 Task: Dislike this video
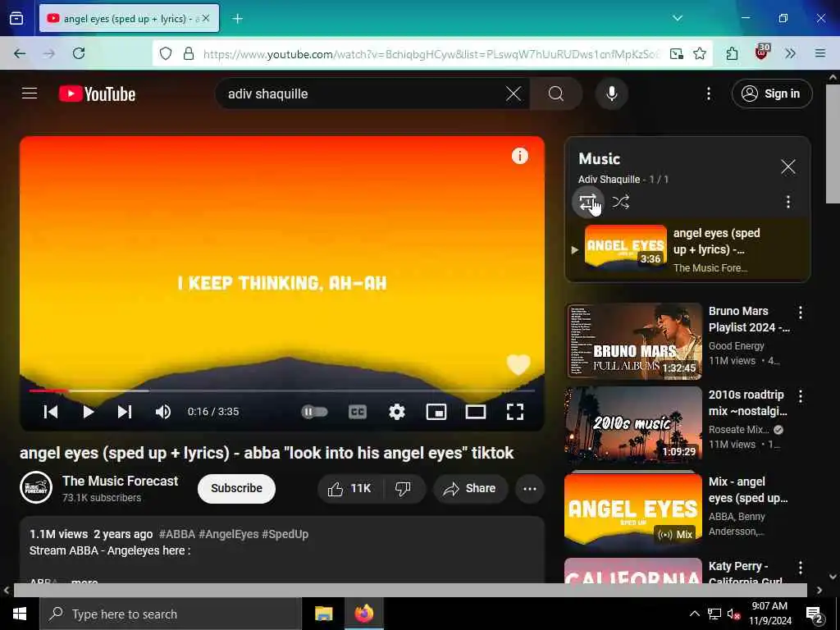point(404,488)
